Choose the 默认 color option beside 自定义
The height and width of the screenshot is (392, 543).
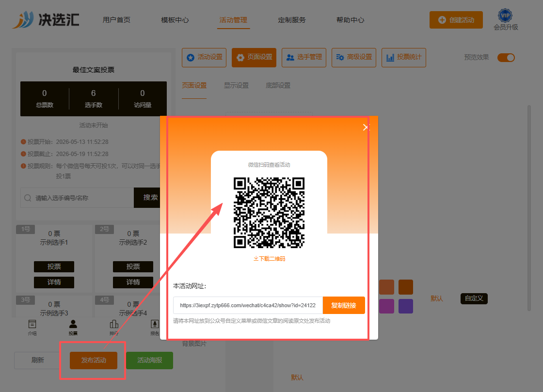tap(437, 298)
